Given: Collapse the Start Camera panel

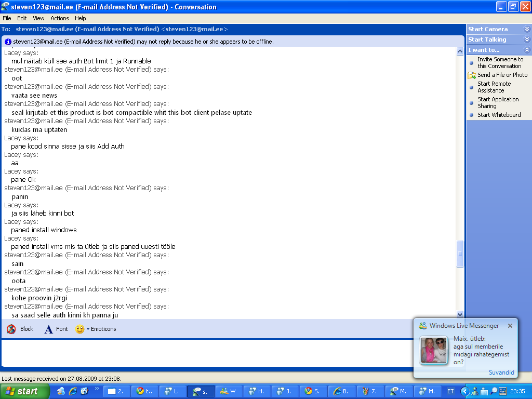Looking at the screenshot, I should (x=527, y=30).
